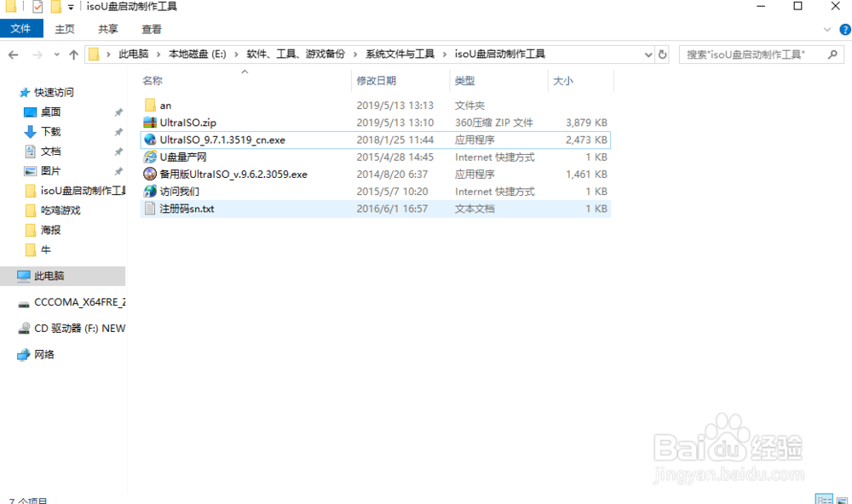Switch to the 共享 ribbon tab

click(x=107, y=29)
